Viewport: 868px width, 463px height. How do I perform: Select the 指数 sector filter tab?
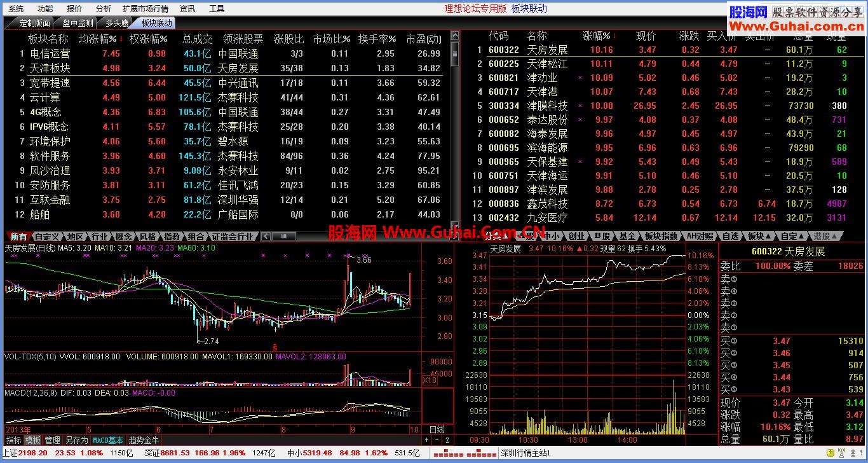click(x=172, y=237)
